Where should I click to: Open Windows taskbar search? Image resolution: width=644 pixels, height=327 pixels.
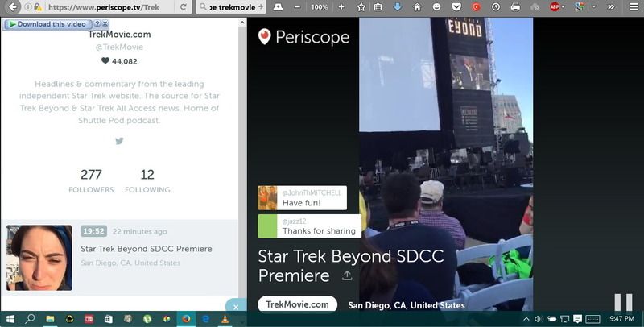(30, 319)
